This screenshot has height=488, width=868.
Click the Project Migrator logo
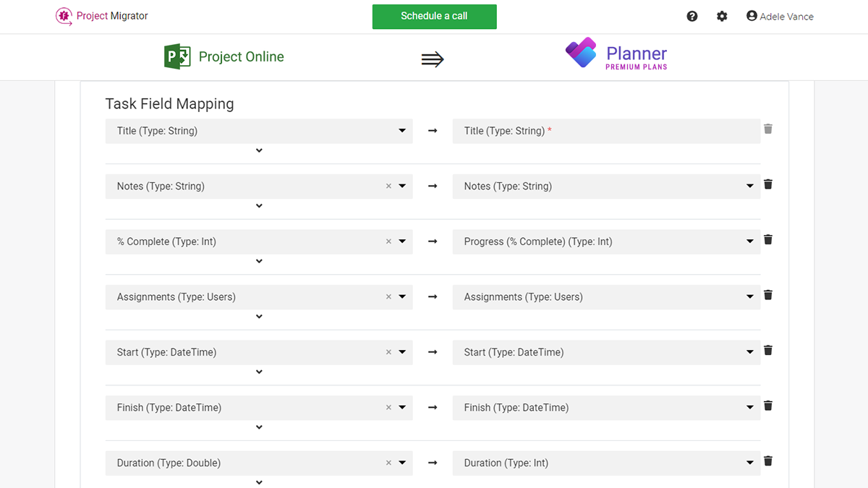point(102,16)
